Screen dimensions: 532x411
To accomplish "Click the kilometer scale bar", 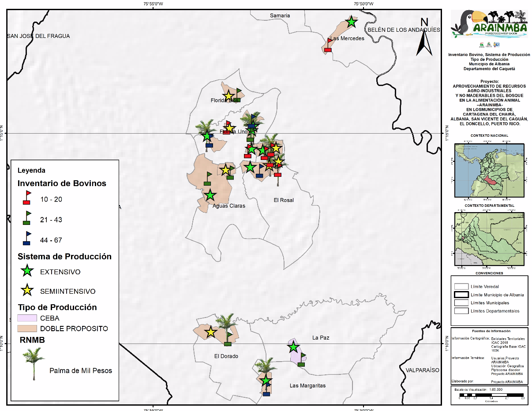I will [x=491, y=396].
